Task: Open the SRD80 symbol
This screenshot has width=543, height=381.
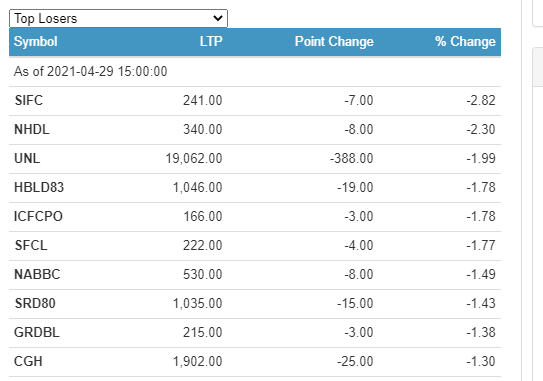Action: pyautogui.click(x=35, y=303)
